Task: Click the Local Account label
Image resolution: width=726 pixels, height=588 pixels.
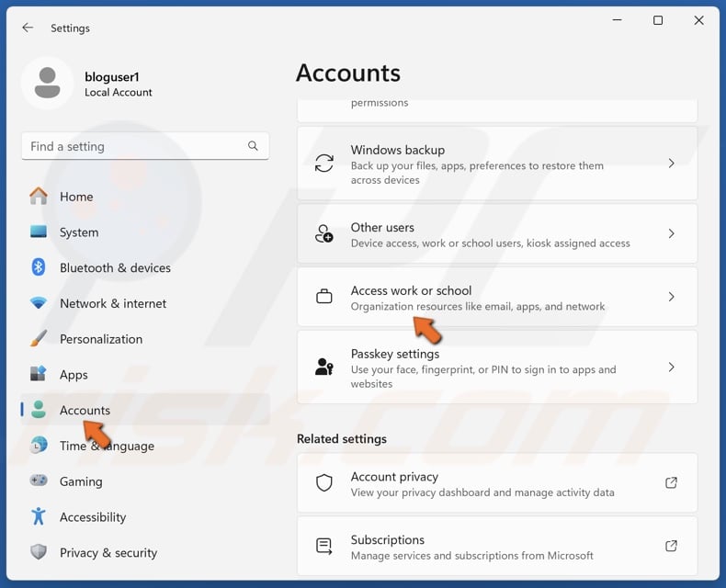Action: click(x=118, y=92)
